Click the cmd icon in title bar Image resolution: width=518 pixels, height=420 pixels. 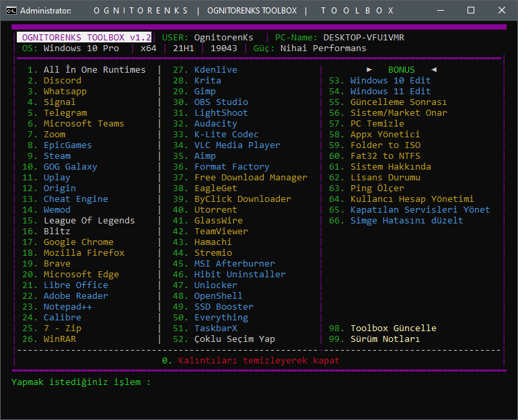pyautogui.click(x=11, y=11)
